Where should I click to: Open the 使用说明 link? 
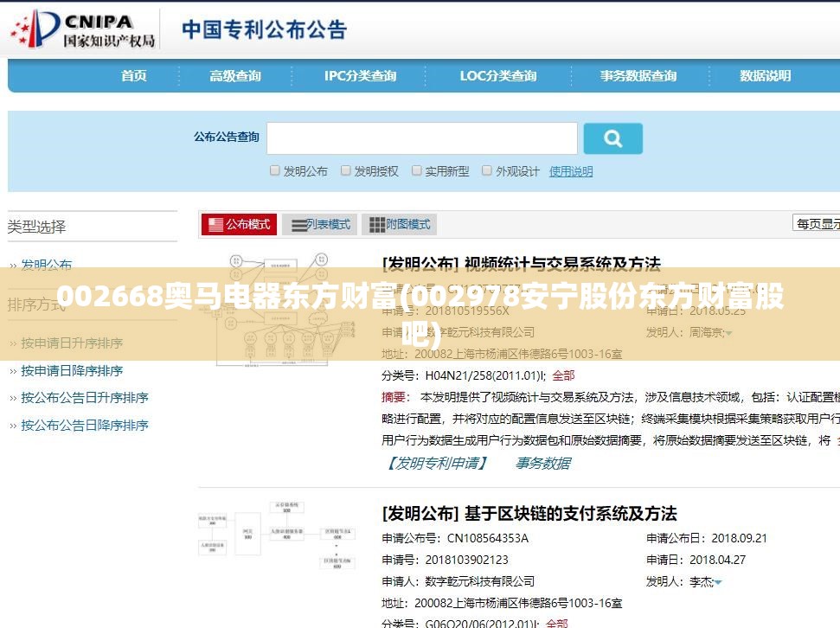pos(571,171)
